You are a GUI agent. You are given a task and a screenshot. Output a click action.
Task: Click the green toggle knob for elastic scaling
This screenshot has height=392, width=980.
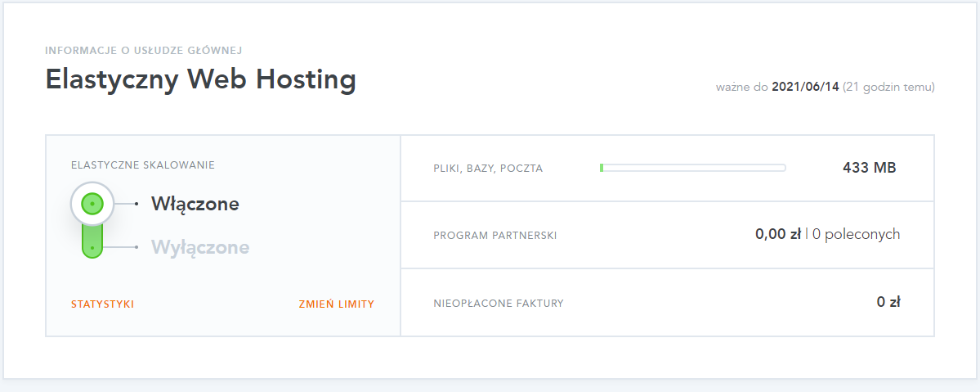pos(92,204)
